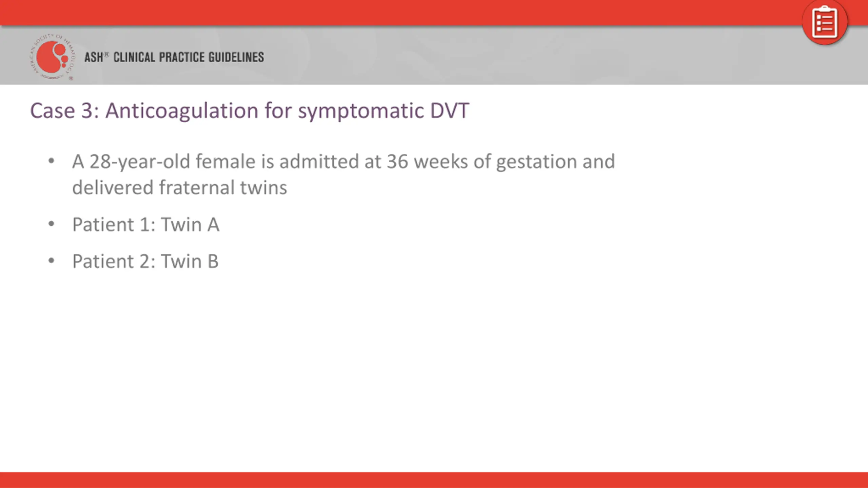Select the Case 3 slide title
868x488 pixels.
point(250,110)
